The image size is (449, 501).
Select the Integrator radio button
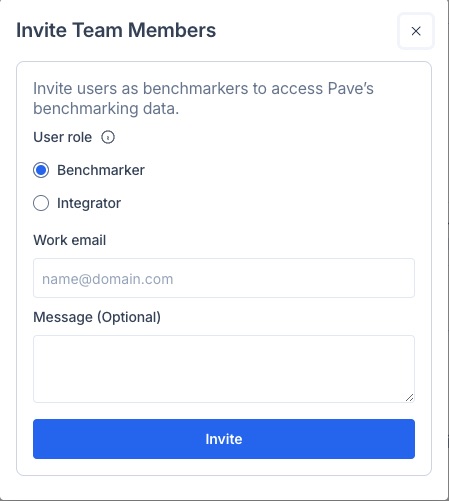(41, 203)
